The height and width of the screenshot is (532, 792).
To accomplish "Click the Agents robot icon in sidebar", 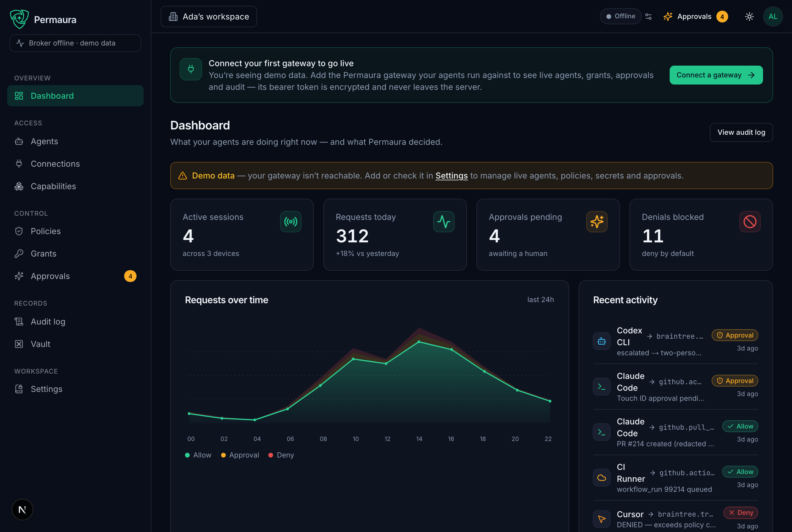I will point(19,141).
